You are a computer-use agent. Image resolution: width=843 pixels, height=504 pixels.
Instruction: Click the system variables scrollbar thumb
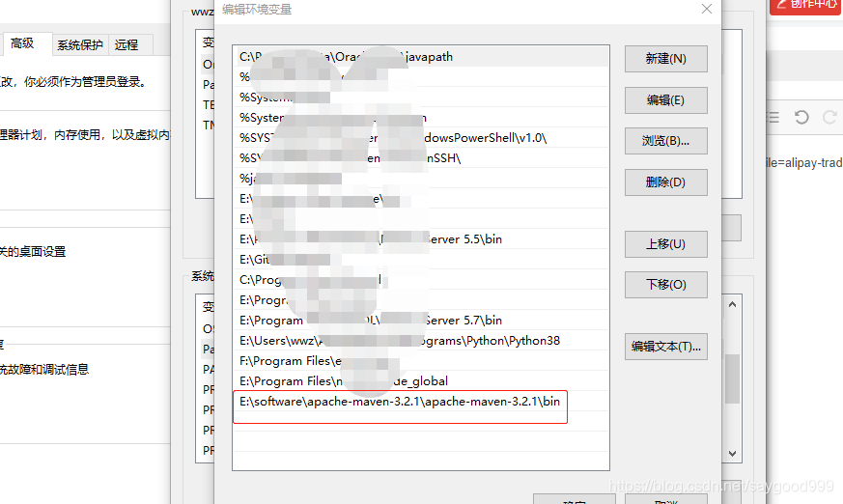pos(732,378)
